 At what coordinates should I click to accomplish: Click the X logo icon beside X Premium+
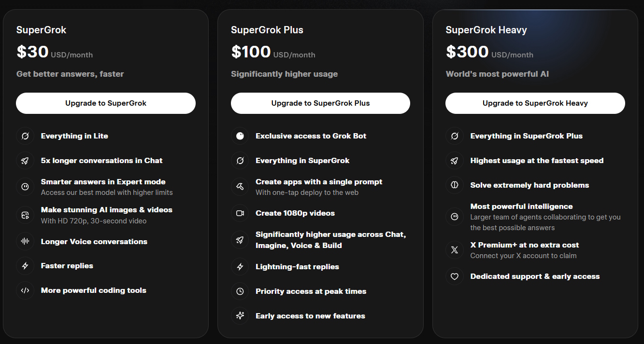pyautogui.click(x=454, y=250)
